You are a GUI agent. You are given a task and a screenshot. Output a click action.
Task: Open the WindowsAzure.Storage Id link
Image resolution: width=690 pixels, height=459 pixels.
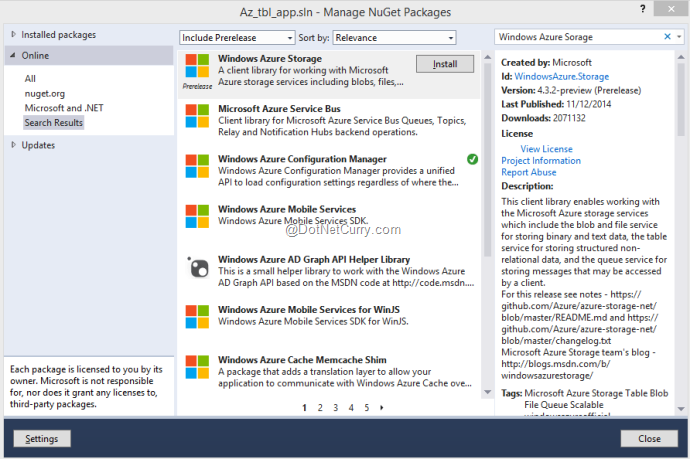click(562, 76)
